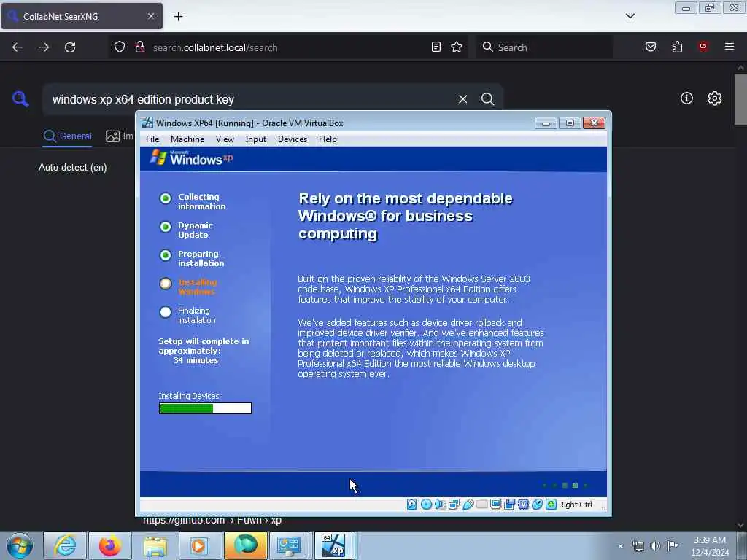Launch Internet Explorer from taskbar
Viewport: 747px width, 560px height.
(65, 545)
